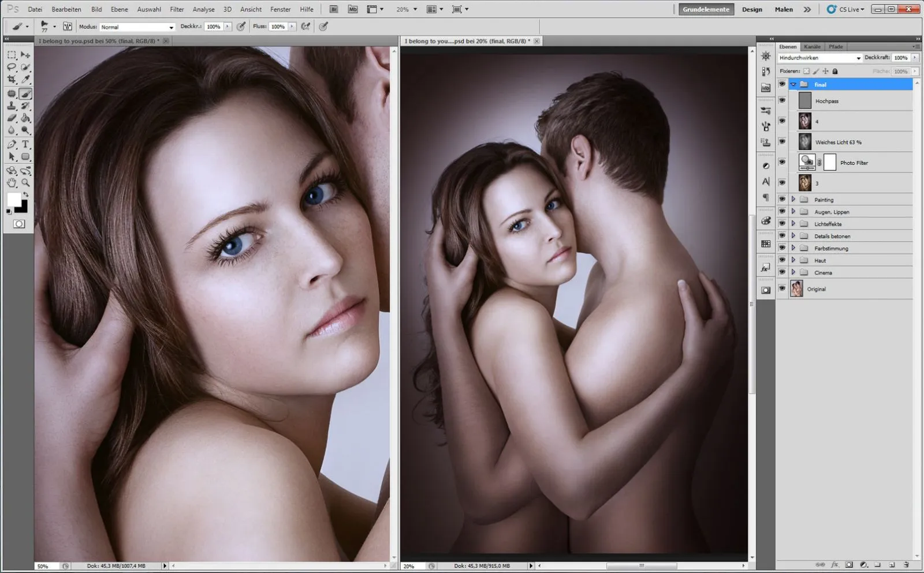Hide the Hochpass layer
The width and height of the screenshot is (924, 573).
782,100
